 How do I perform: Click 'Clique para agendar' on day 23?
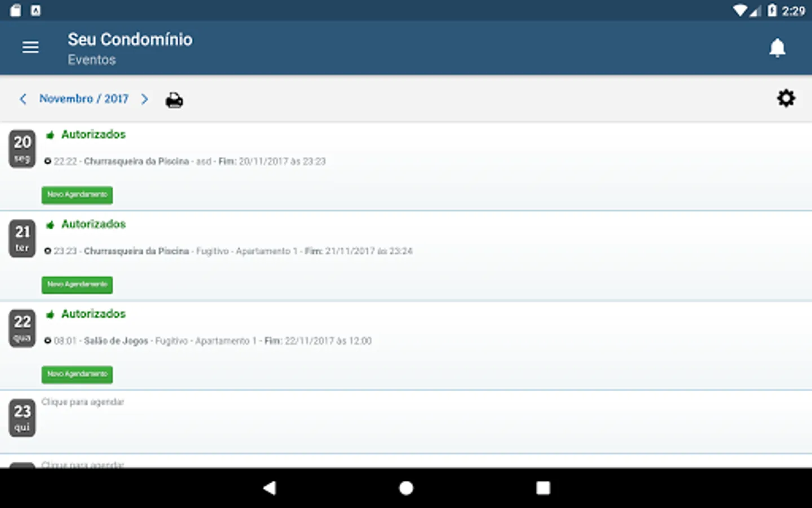pos(83,402)
